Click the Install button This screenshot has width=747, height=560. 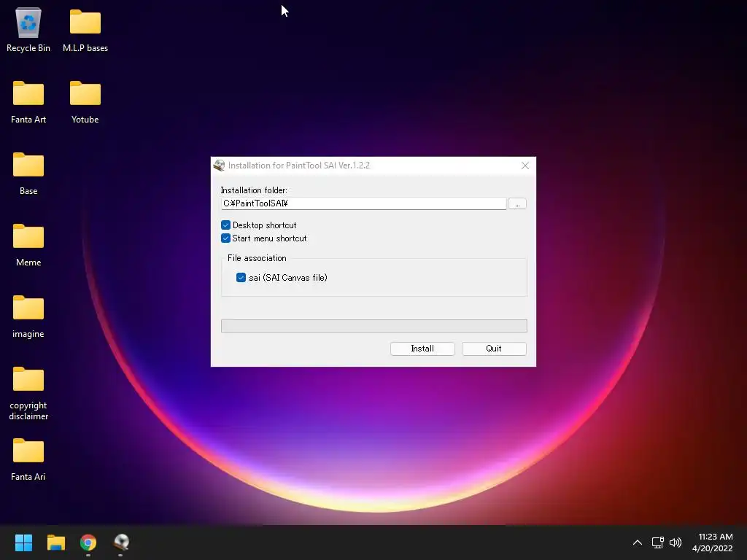[422, 349]
